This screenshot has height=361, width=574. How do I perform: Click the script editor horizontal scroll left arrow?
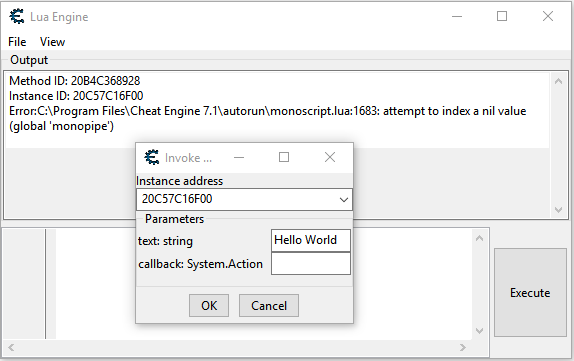[11, 347]
